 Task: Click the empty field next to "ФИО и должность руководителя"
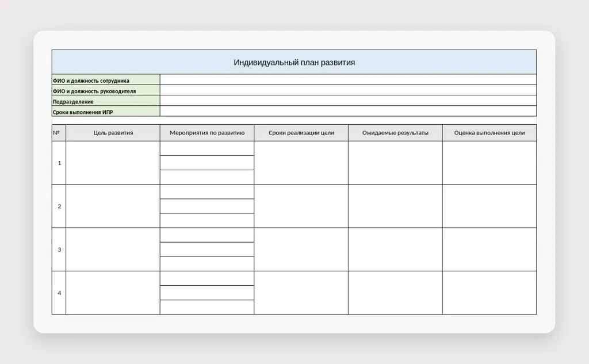click(348, 90)
